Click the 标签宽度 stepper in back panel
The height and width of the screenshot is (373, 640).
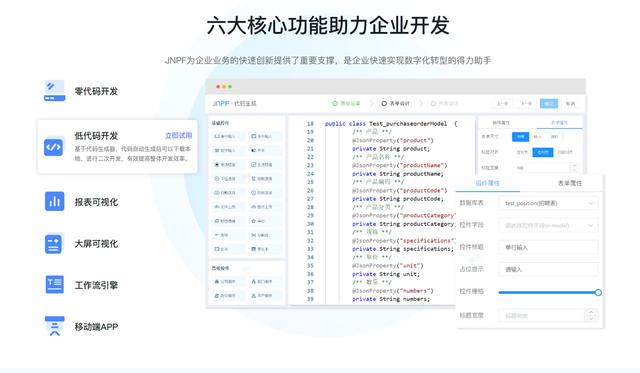(x=574, y=167)
